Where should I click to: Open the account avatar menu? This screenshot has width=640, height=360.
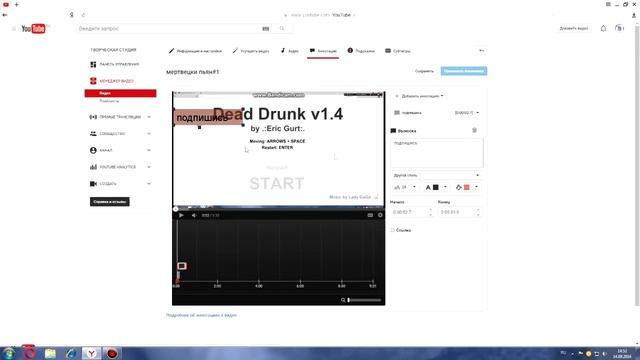(x=619, y=29)
